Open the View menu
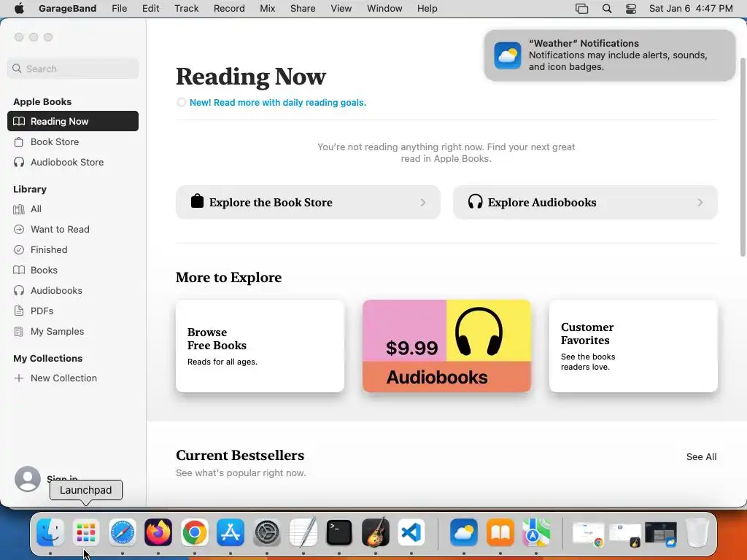The height and width of the screenshot is (560, 747). point(341,9)
